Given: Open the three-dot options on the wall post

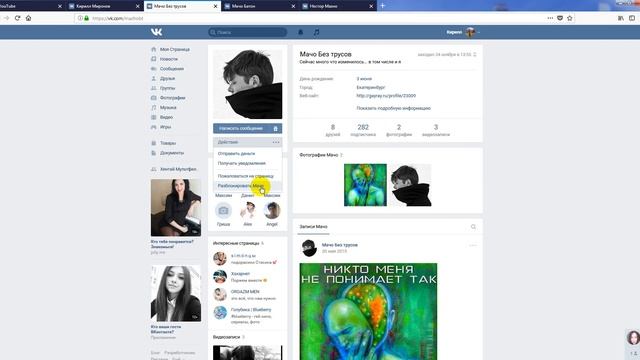Looking at the screenshot, I should coord(473,245).
